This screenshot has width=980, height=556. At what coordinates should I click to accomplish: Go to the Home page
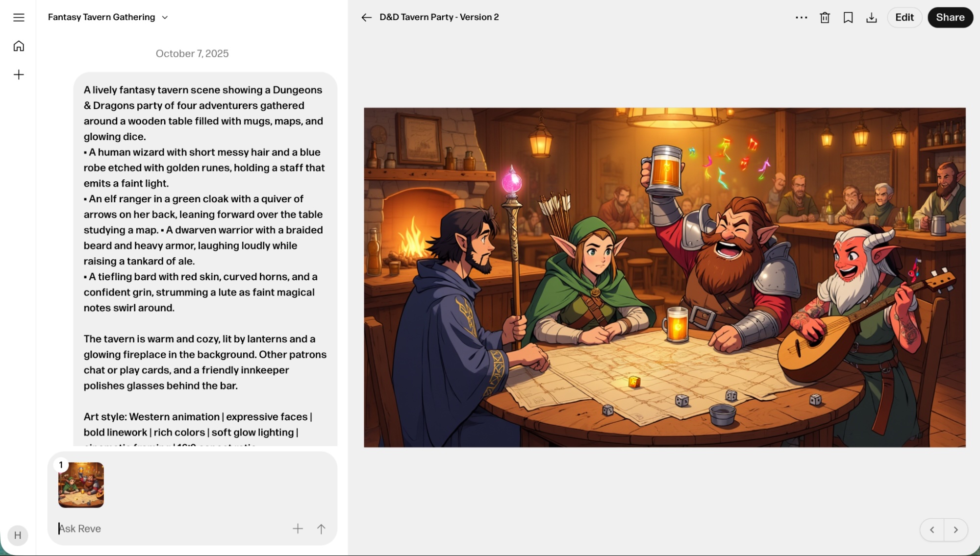point(19,46)
